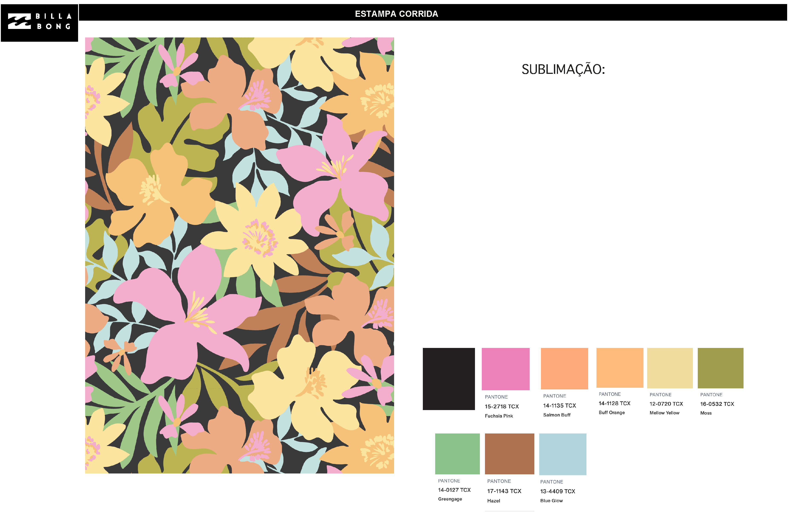Select the code 16-0532 TCX

pos(717,404)
